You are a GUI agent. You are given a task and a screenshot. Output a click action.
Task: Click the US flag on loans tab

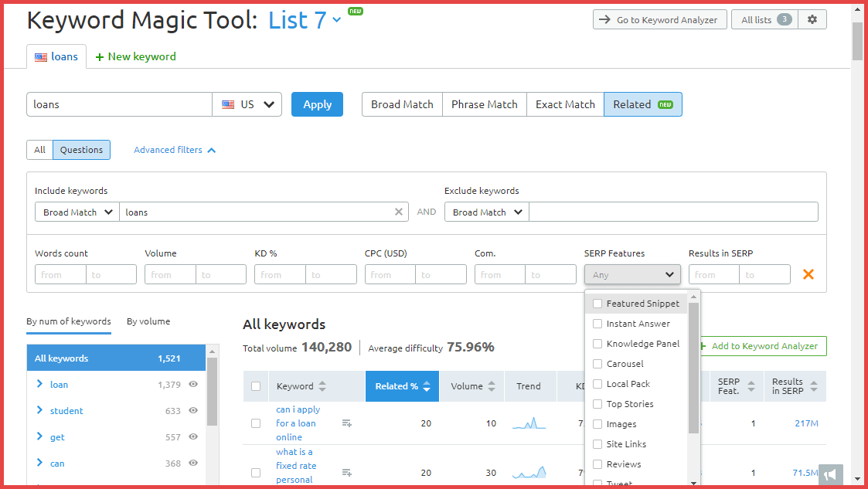coord(41,57)
